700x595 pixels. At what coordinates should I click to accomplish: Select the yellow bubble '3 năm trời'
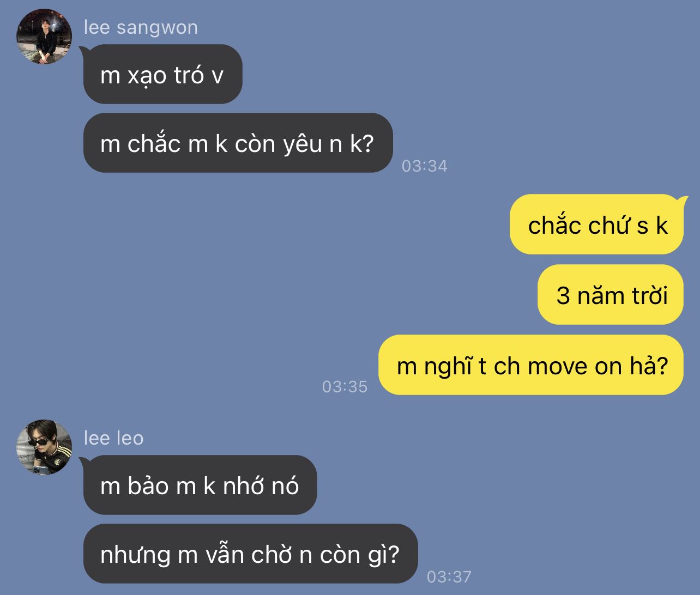click(x=611, y=295)
